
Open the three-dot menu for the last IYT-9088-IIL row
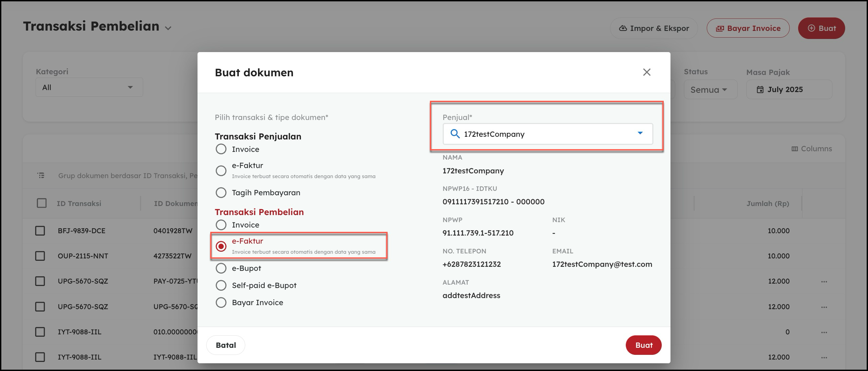(x=824, y=357)
